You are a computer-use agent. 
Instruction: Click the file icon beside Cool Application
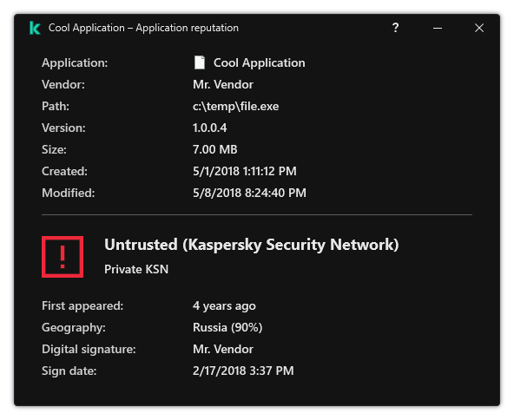point(200,62)
